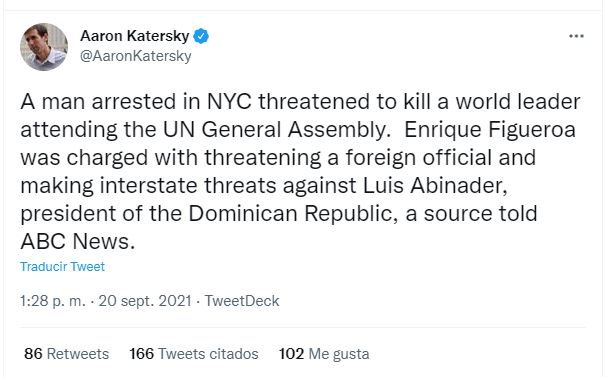Open the @AaronKatersky handle link
Image resolution: width=607 pixels, height=377 pixels.
coord(135,56)
